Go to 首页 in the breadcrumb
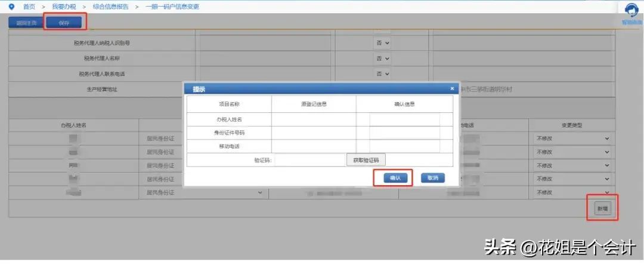The image size is (644, 264). click(29, 7)
